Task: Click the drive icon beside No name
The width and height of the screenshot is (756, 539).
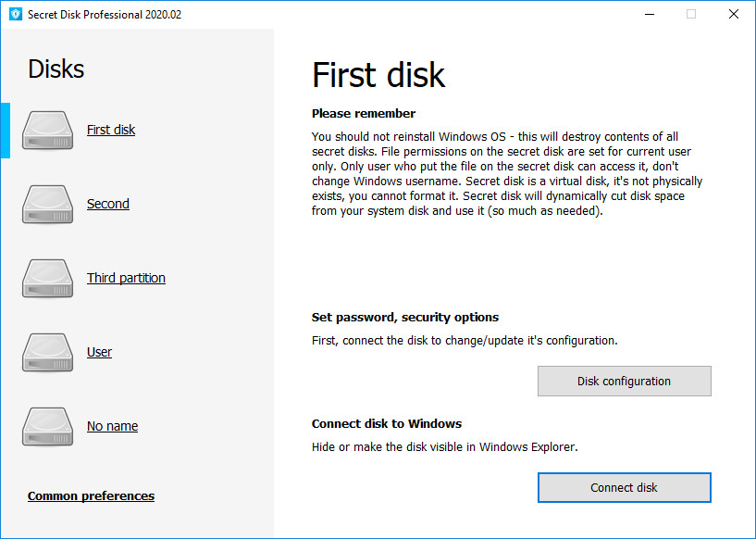Action: click(x=47, y=427)
